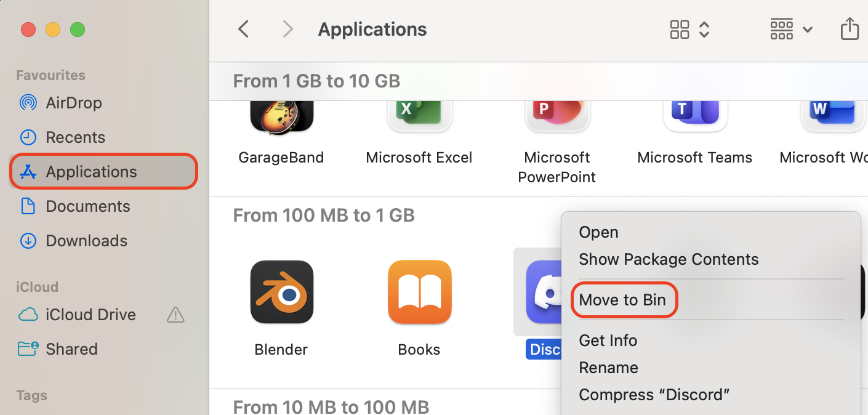The image size is (868, 415).
Task: Click Compress "Discord" in the menu
Action: [x=654, y=395]
